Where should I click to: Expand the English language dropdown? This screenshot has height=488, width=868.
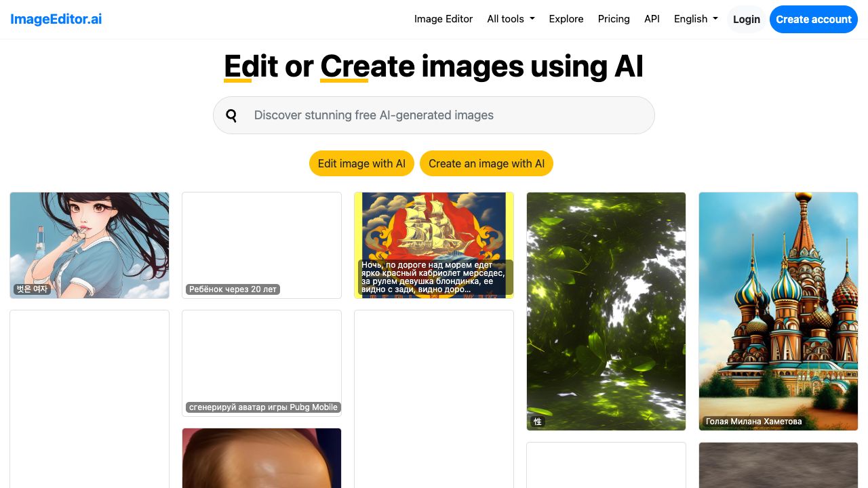tap(696, 19)
